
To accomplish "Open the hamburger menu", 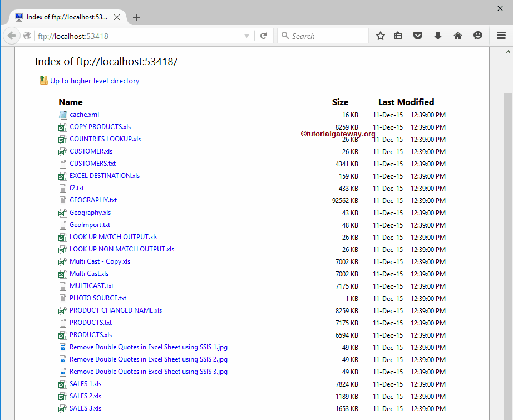I will point(501,36).
